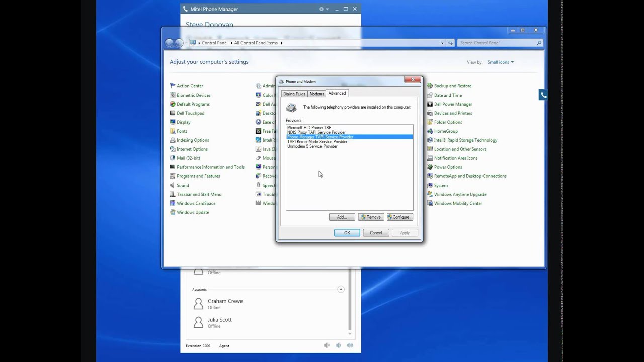
Task: Open Backup and Restore item
Action: pyautogui.click(x=452, y=86)
